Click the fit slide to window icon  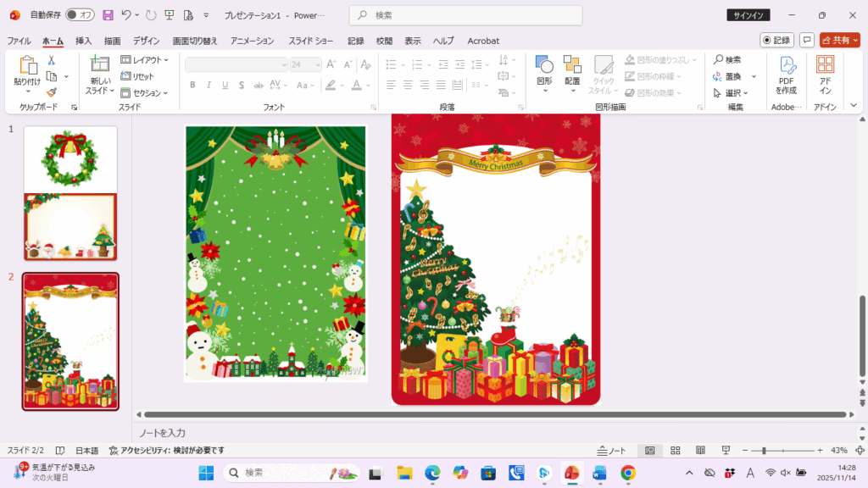point(860,451)
